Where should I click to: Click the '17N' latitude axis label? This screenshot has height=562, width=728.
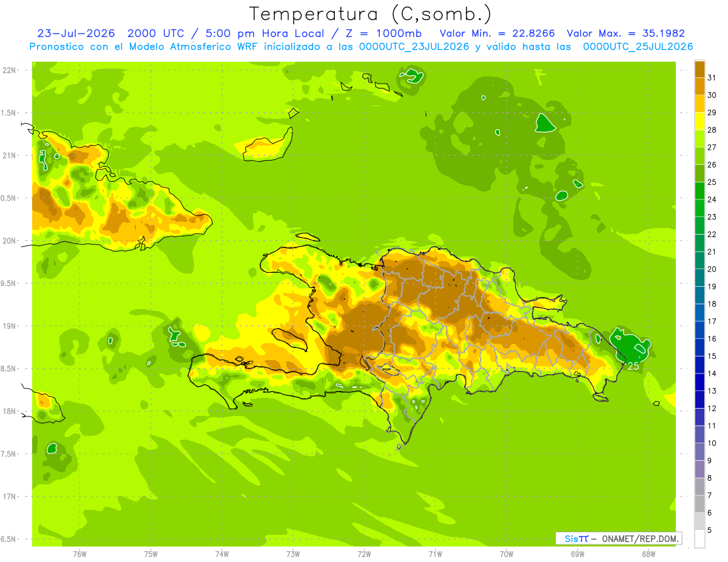(x=9, y=497)
